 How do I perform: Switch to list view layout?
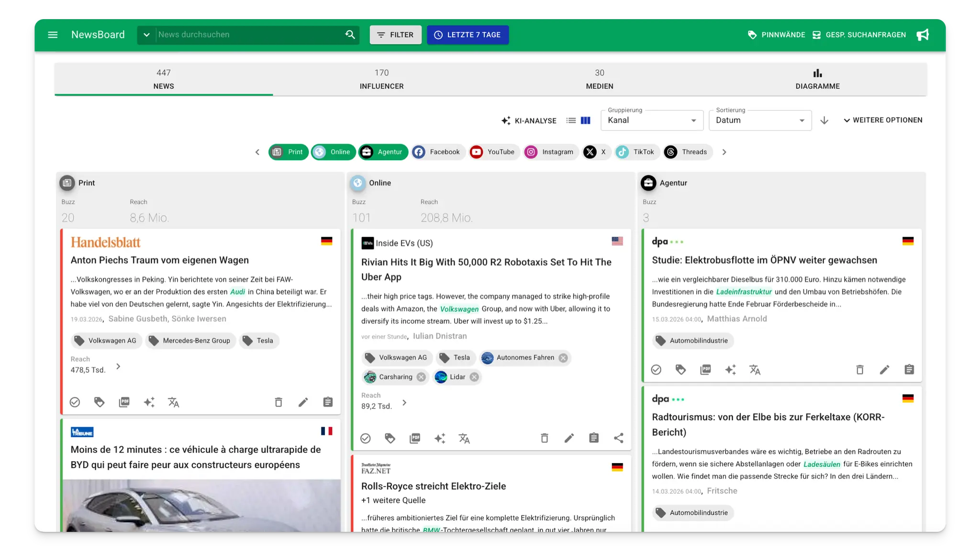click(x=571, y=120)
